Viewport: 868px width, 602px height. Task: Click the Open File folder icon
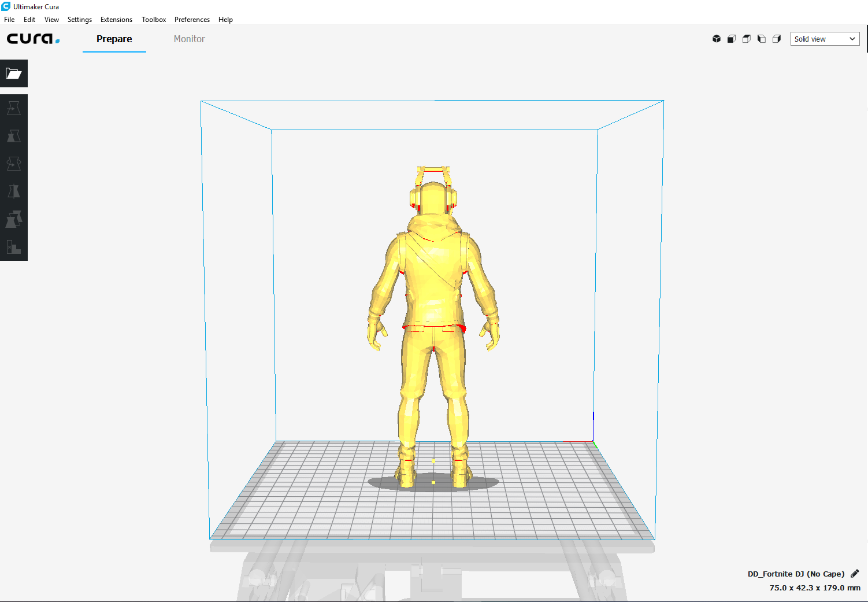tap(14, 73)
